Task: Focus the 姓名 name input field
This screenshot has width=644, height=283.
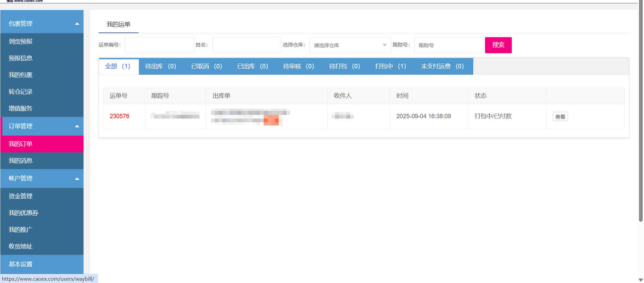Action: coord(247,45)
